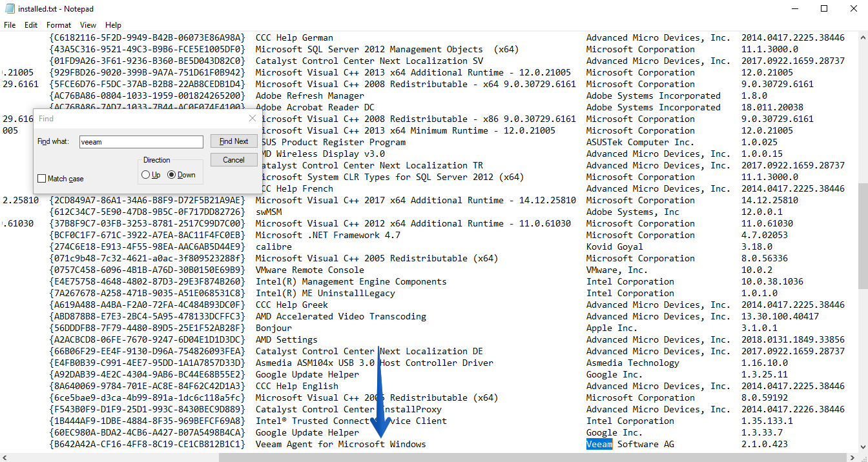Click the 'AMD Settings' entry text
This screenshot has height=462, width=868.
[287, 339]
